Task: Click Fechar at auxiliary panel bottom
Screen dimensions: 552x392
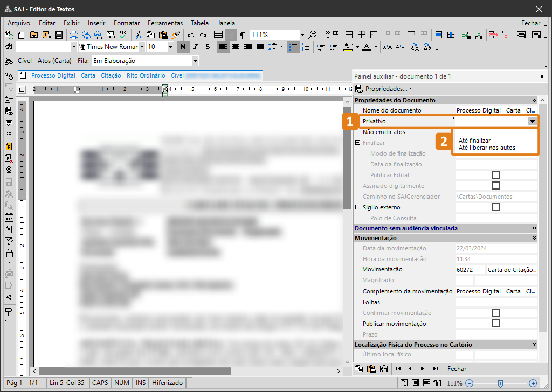Action: [x=457, y=368]
